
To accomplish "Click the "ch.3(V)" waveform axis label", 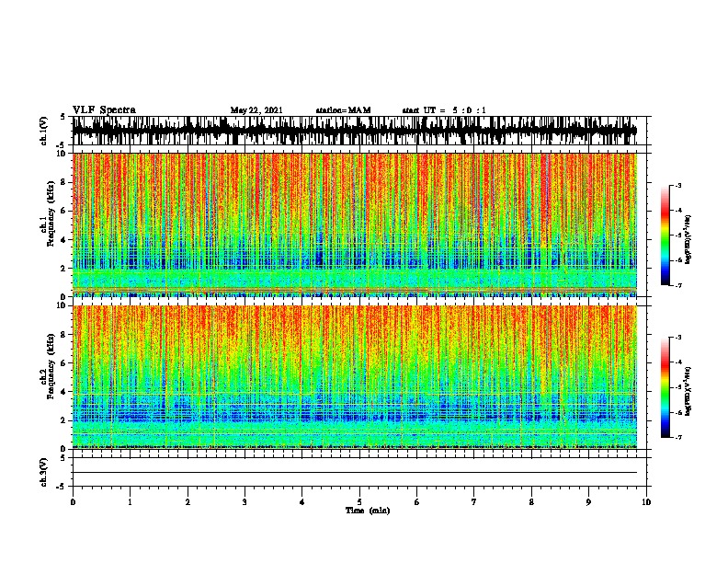I will (x=43, y=473).
